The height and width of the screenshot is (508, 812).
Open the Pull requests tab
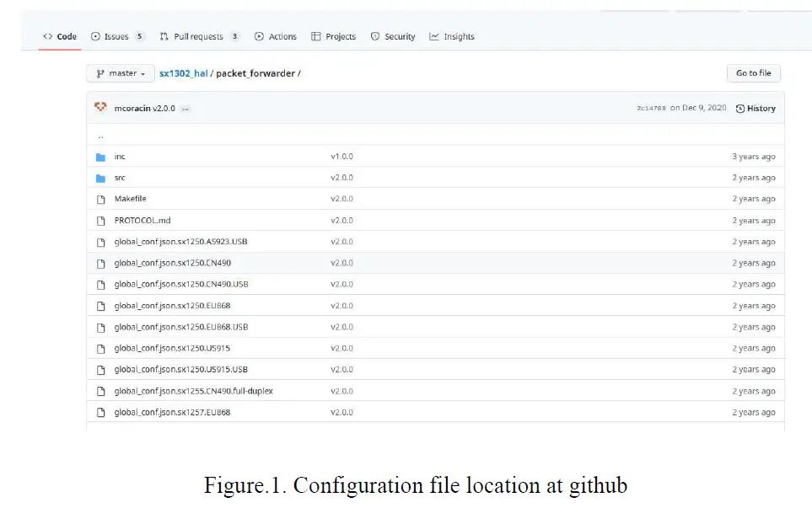click(x=198, y=37)
